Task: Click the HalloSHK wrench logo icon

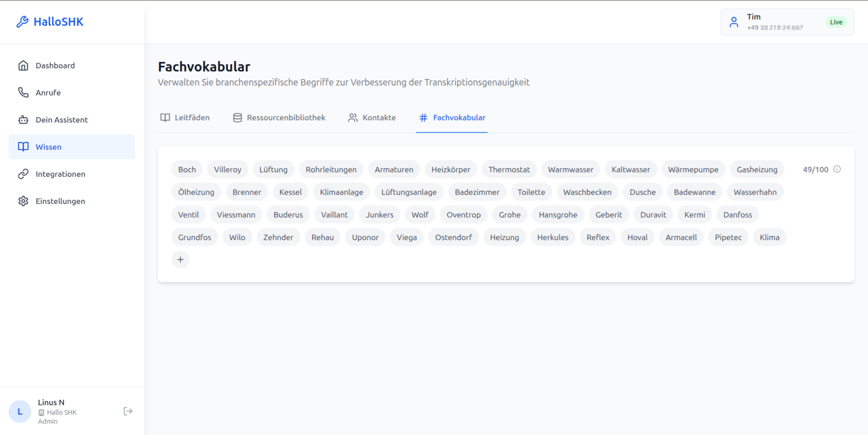Action: (23, 22)
